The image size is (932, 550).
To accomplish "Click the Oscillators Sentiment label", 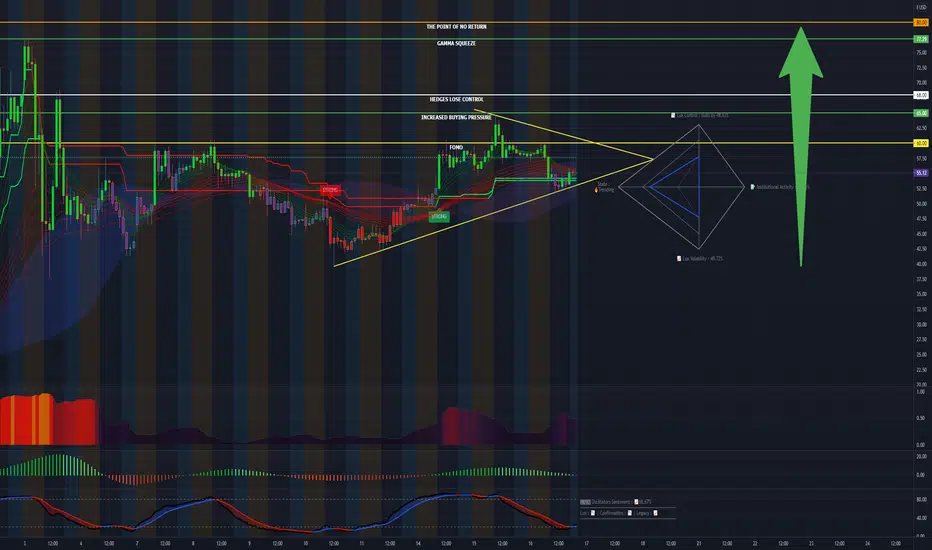I will (616, 502).
